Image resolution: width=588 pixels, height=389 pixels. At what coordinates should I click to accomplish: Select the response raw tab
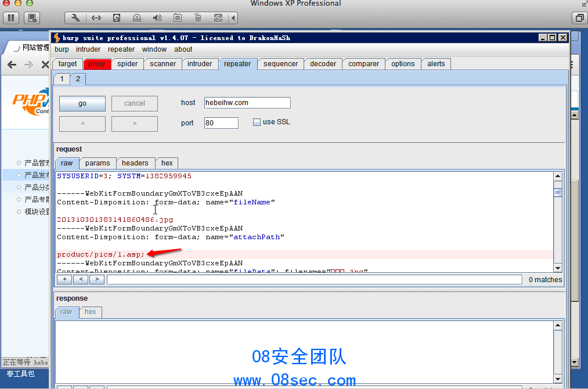pyautogui.click(x=66, y=312)
